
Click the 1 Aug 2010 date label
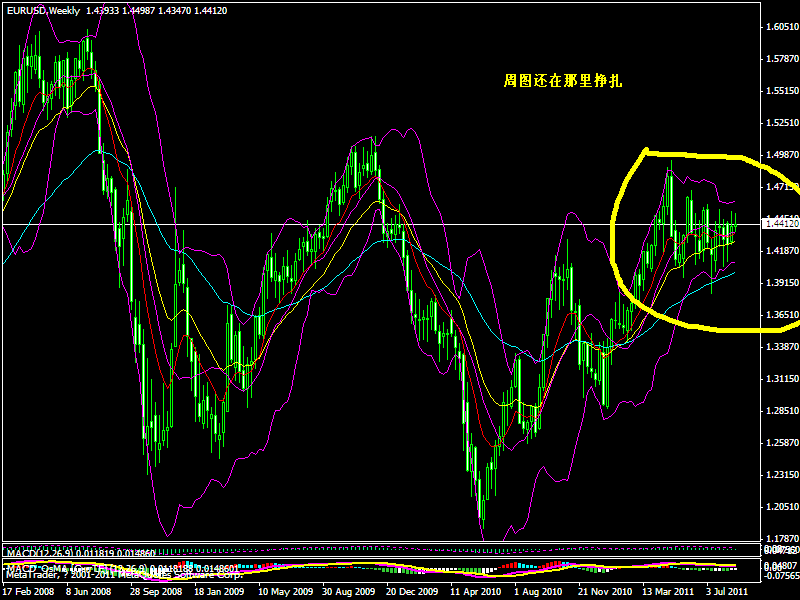538,592
